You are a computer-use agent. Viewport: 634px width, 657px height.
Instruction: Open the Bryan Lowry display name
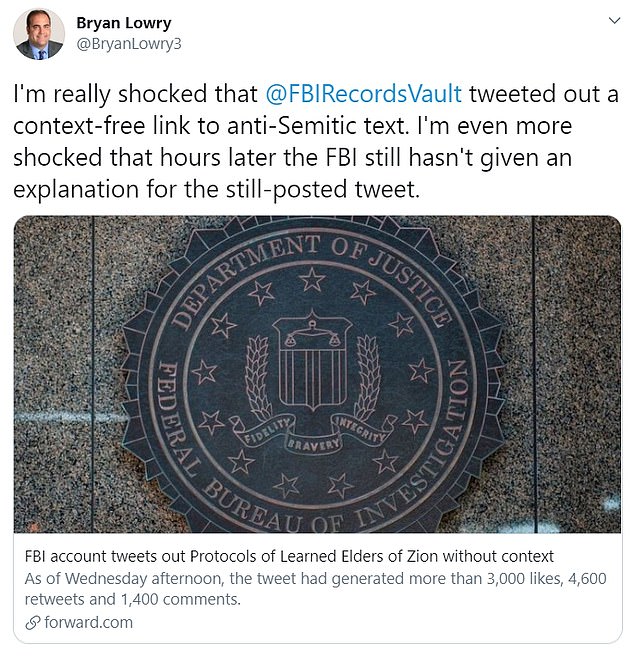[x=123, y=22]
